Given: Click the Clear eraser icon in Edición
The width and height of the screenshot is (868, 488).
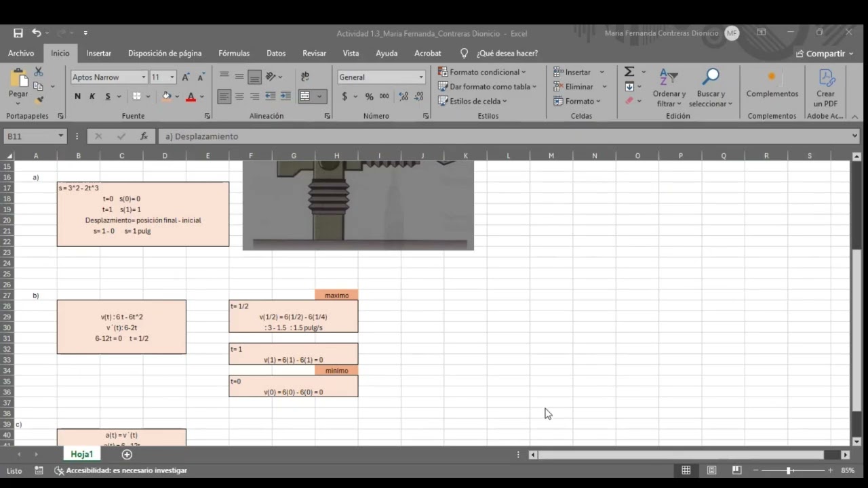Looking at the screenshot, I should 629,101.
